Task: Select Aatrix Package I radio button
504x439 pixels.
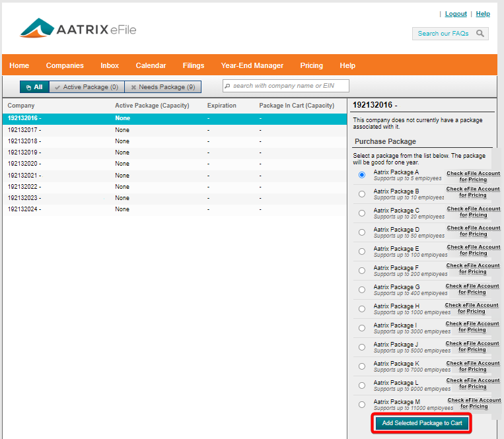Action: tap(362, 328)
